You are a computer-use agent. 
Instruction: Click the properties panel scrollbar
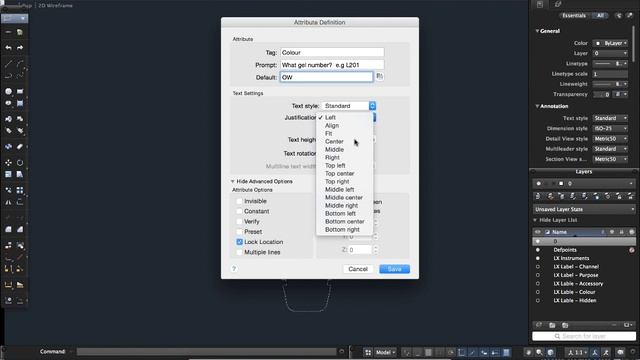click(x=634, y=43)
